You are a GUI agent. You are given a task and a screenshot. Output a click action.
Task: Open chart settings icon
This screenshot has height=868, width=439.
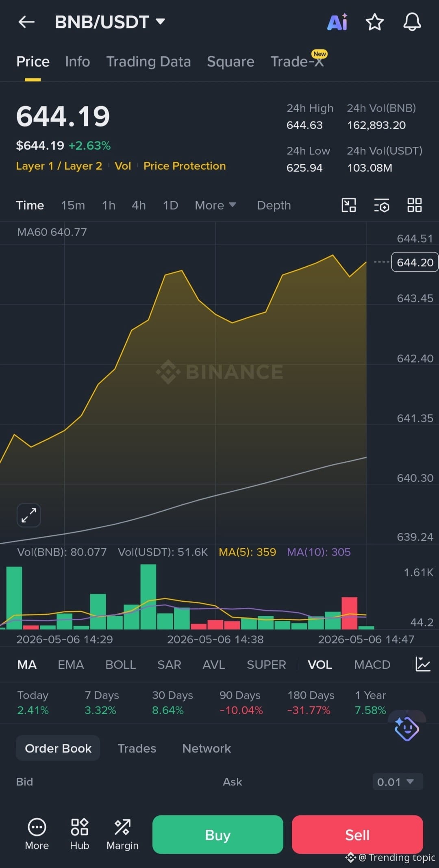[x=382, y=205]
